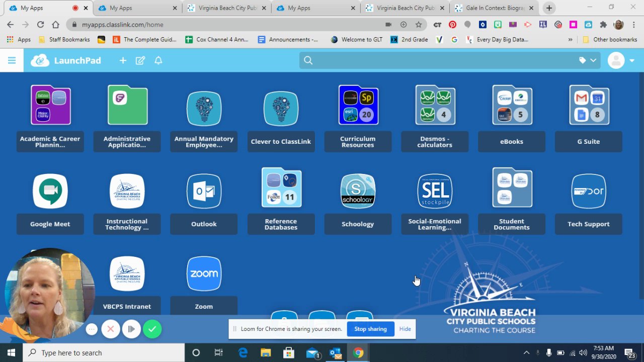Cancel the Loom recording with red X
The height and width of the screenshot is (362, 644).
tap(111, 329)
